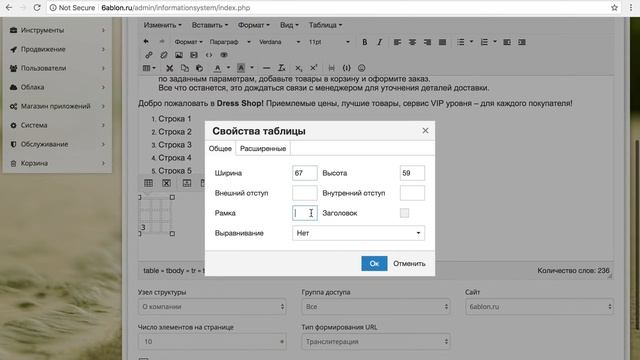Toggle italic text formatting
This screenshot has width=640, height=360.
(380, 42)
